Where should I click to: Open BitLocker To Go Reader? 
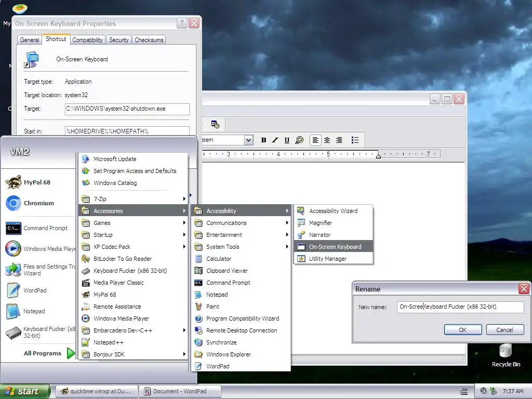tap(134, 259)
